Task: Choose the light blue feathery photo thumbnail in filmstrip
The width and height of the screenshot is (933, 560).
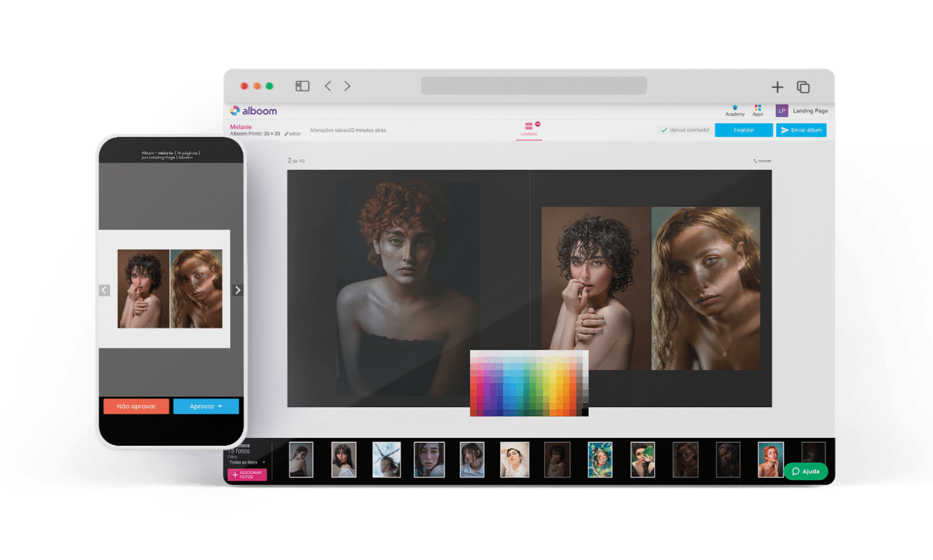Action: [x=386, y=460]
